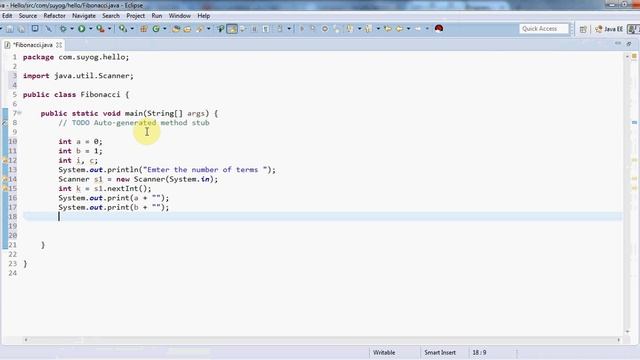This screenshot has height=360, width=640.
Task: Click the Open Type icon
Action: (176, 29)
